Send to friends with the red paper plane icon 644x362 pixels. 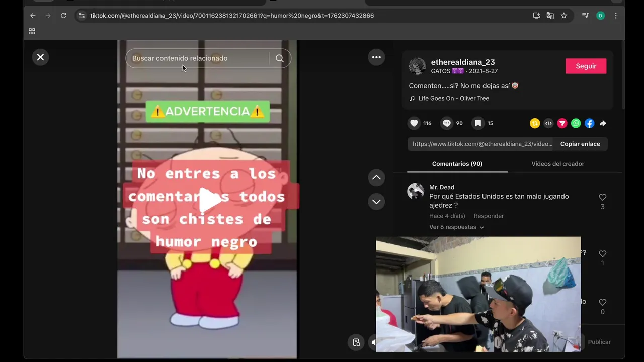562,123
